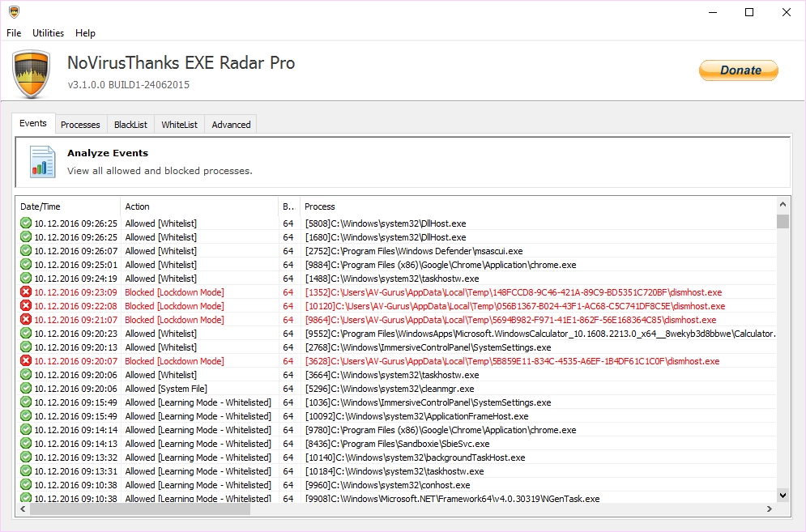Viewport: 806px width, 532px height.
Task: Click the title bar app icon
Action: pyautogui.click(x=14, y=12)
